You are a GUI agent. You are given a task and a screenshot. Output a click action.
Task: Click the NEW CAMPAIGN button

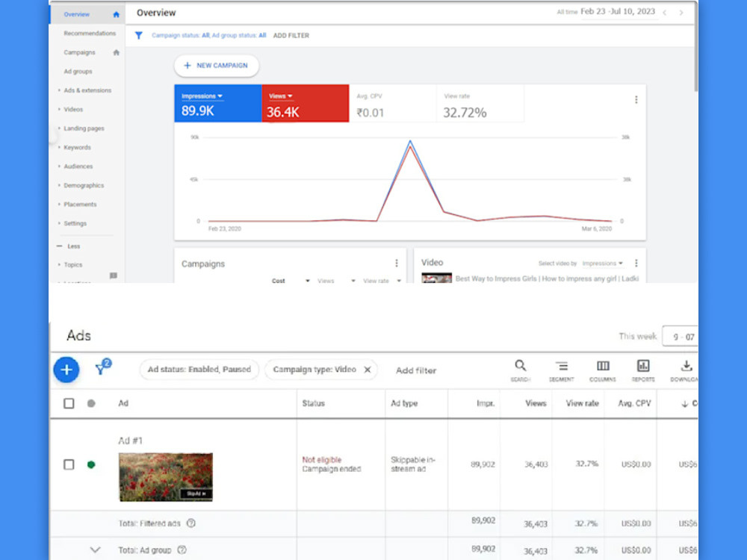click(217, 65)
